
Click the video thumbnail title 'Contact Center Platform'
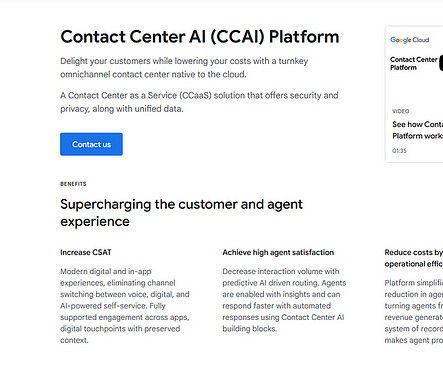pos(414,63)
